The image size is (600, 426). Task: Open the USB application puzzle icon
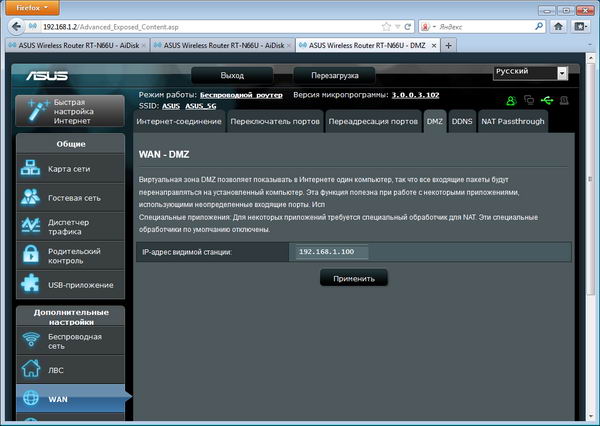tap(30, 284)
